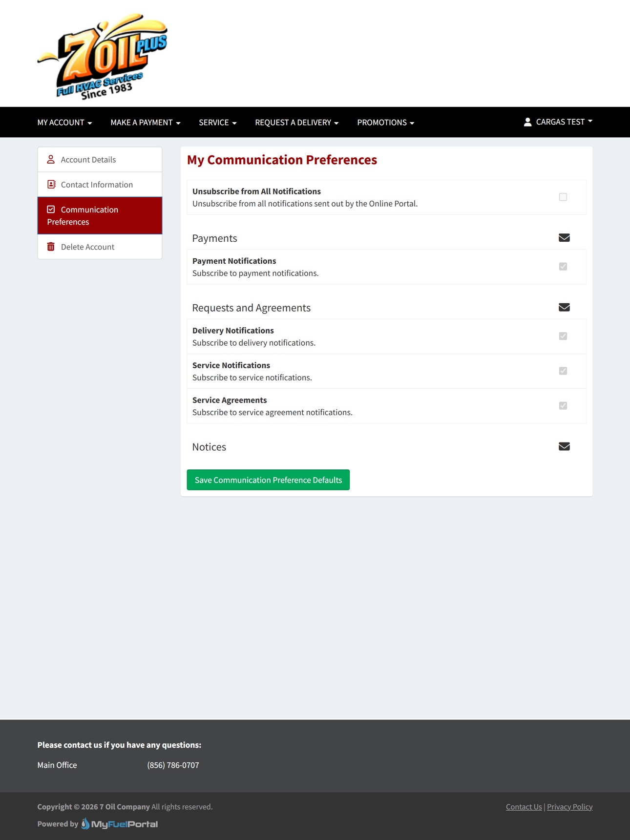The height and width of the screenshot is (840, 630).
Task: Open the MY ACCOUNT dropdown menu
Action: 64,123
